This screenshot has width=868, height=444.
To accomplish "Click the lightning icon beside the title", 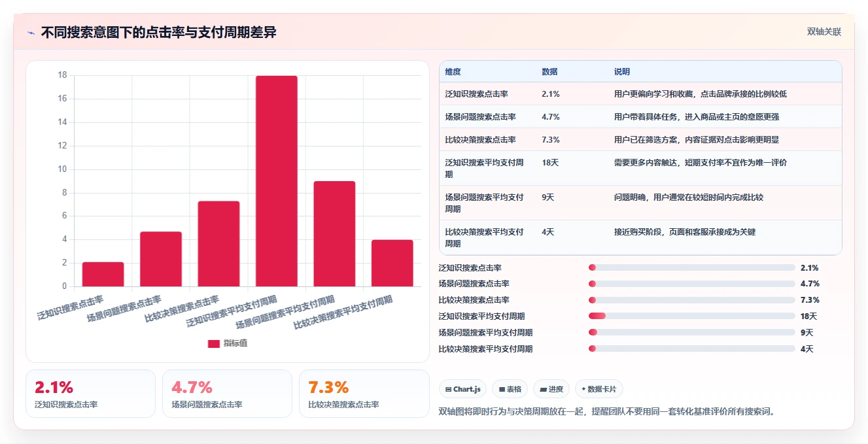I will coord(31,33).
